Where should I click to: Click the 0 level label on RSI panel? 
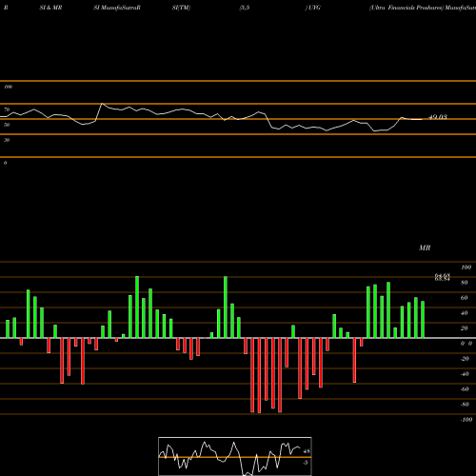coord(5,163)
